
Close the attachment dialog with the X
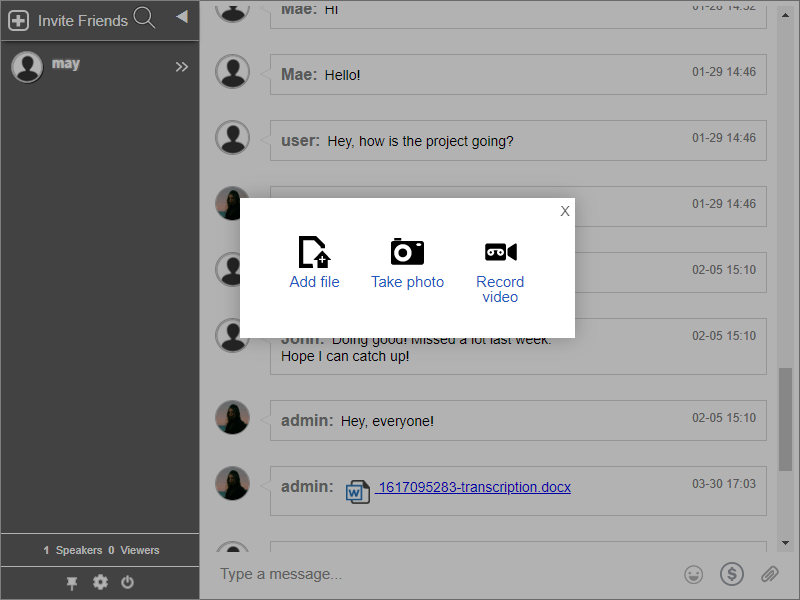564,211
